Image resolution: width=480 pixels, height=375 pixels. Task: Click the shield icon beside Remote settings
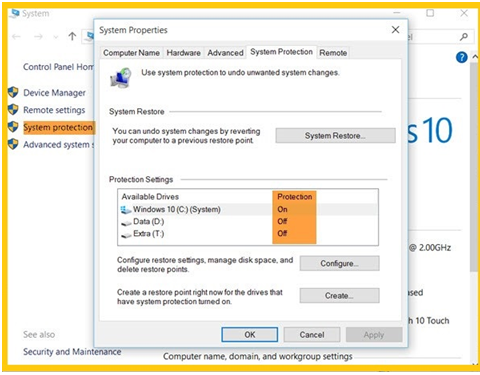[x=13, y=109]
